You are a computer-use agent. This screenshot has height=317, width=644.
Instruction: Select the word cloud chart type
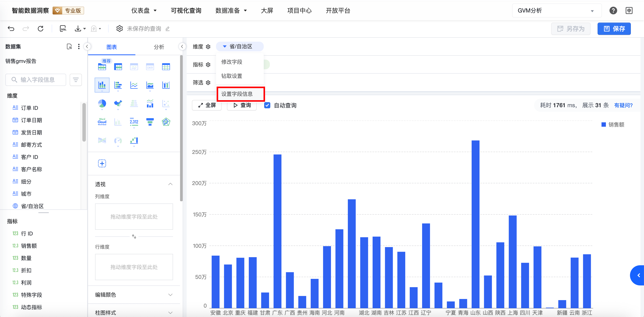click(102, 122)
